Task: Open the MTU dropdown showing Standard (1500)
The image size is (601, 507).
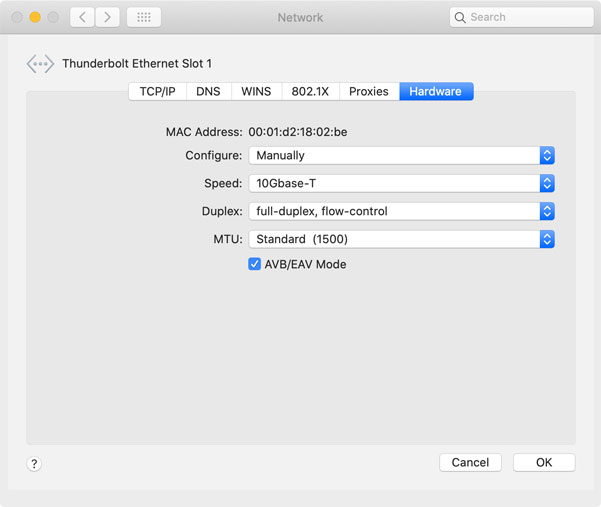Action: pyautogui.click(x=400, y=240)
